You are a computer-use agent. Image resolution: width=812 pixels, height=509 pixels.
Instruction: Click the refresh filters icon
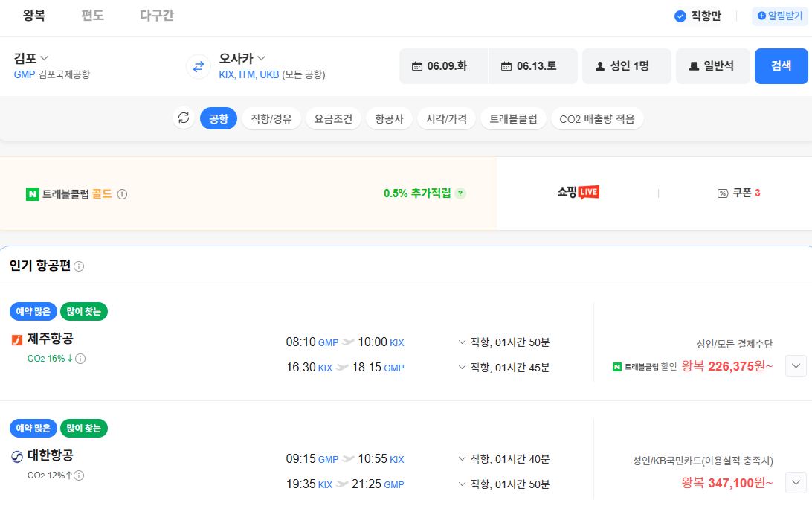184,118
